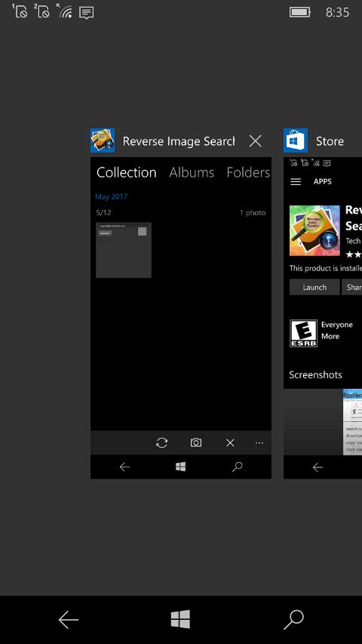Open the Store hamburger menu
The width and height of the screenshot is (362, 644).
click(x=296, y=181)
